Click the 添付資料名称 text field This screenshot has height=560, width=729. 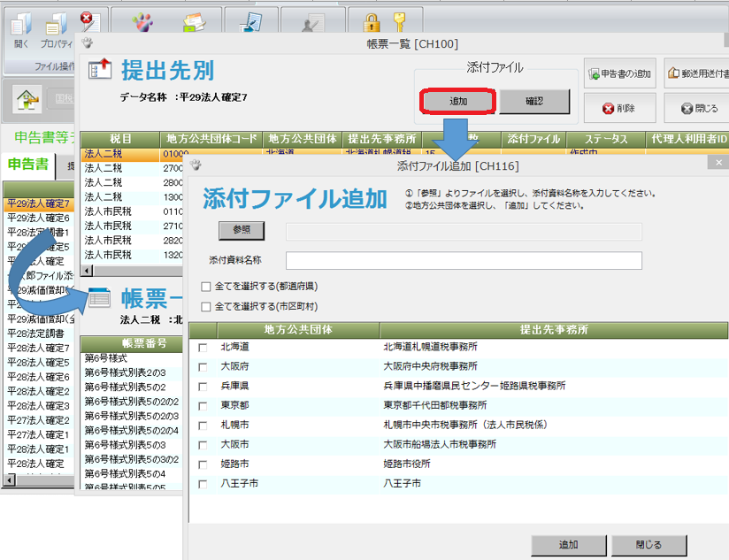point(464,261)
